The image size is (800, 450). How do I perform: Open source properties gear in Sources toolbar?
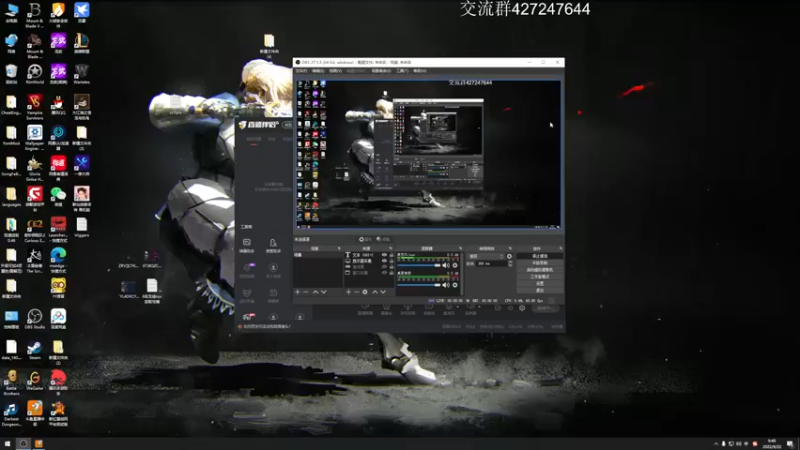pyautogui.click(x=365, y=292)
